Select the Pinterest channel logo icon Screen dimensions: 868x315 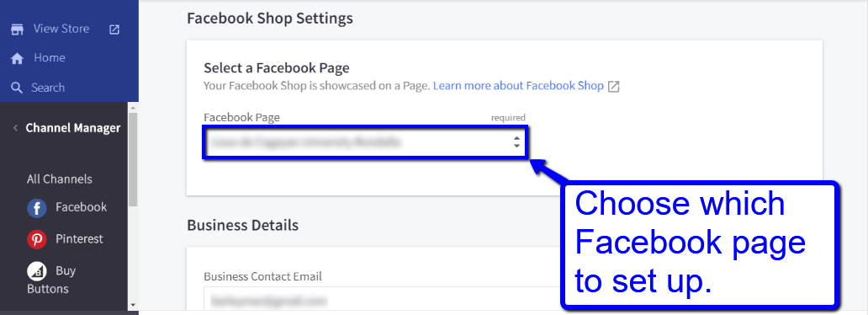coord(36,240)
